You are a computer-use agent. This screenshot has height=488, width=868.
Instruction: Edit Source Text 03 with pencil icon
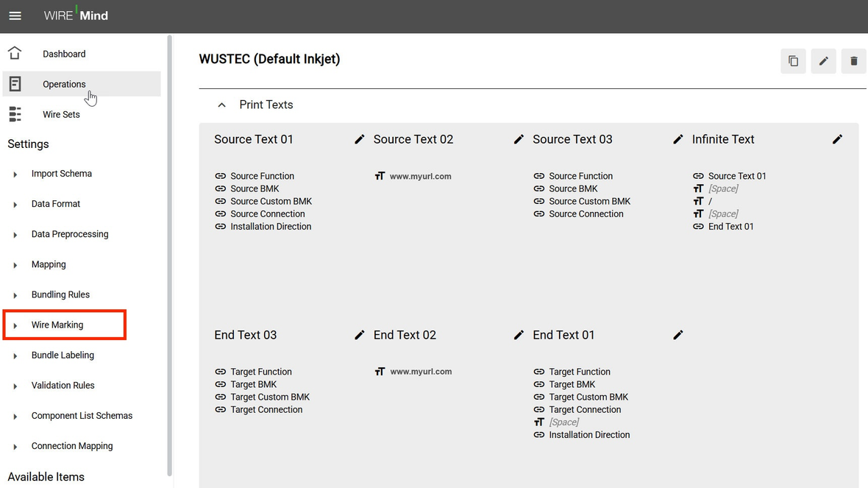pos(678,140)
